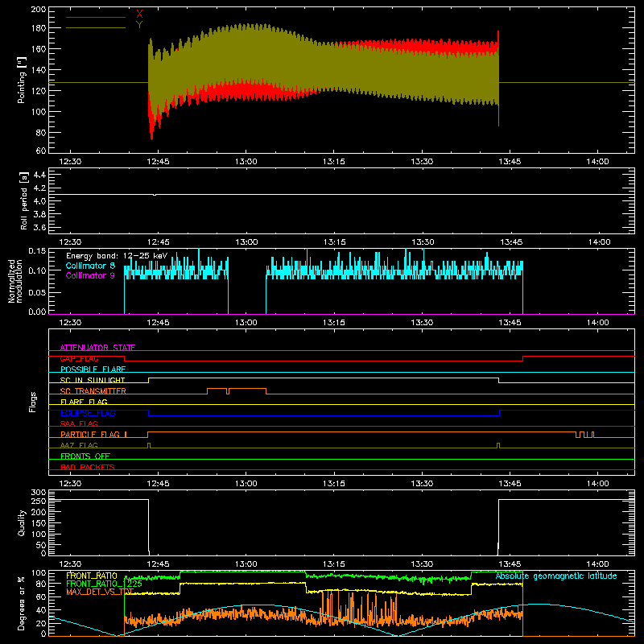Click the Quality axis title

click(22, 522)
